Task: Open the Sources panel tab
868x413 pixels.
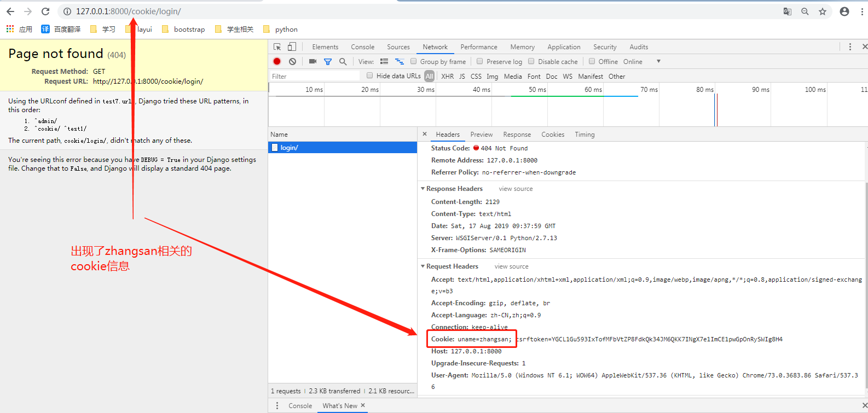Action: pyautogui.click(x=398, y=47)
